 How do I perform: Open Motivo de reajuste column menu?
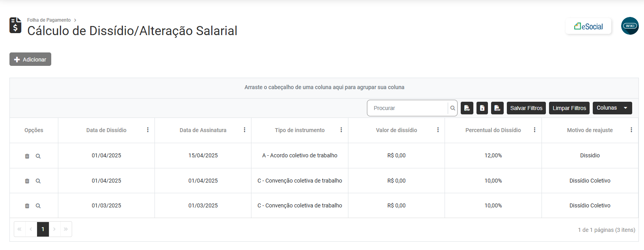(631, 130)
